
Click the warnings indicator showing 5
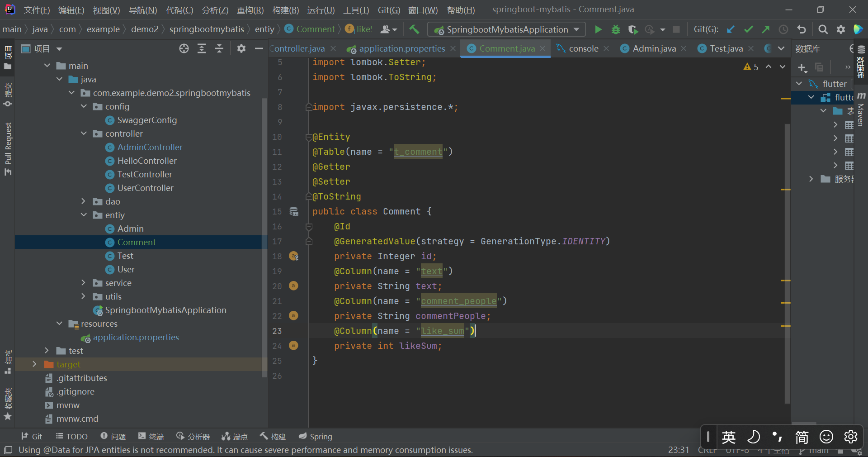tap(751, 67)
